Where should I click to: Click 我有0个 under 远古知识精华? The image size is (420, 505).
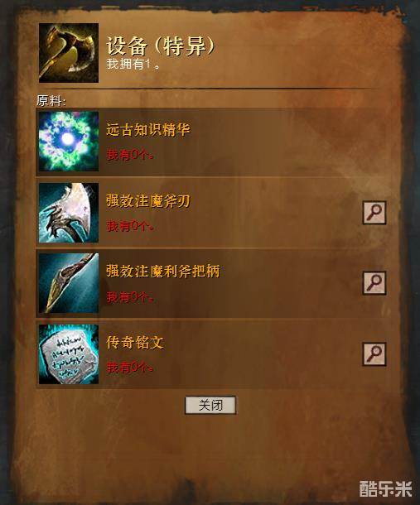(130, 155)
